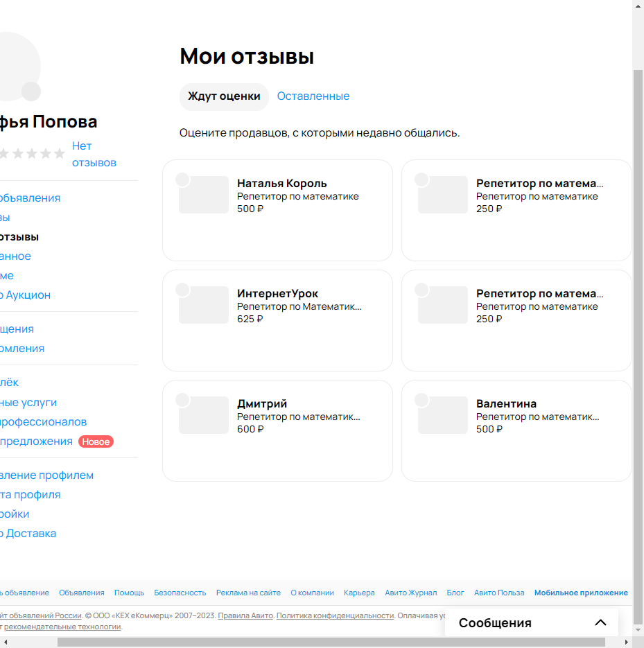The width and height of the screenshot is (644, 648).
Task: Click the seller avatar circle on Валентина card
Action: 421,401
